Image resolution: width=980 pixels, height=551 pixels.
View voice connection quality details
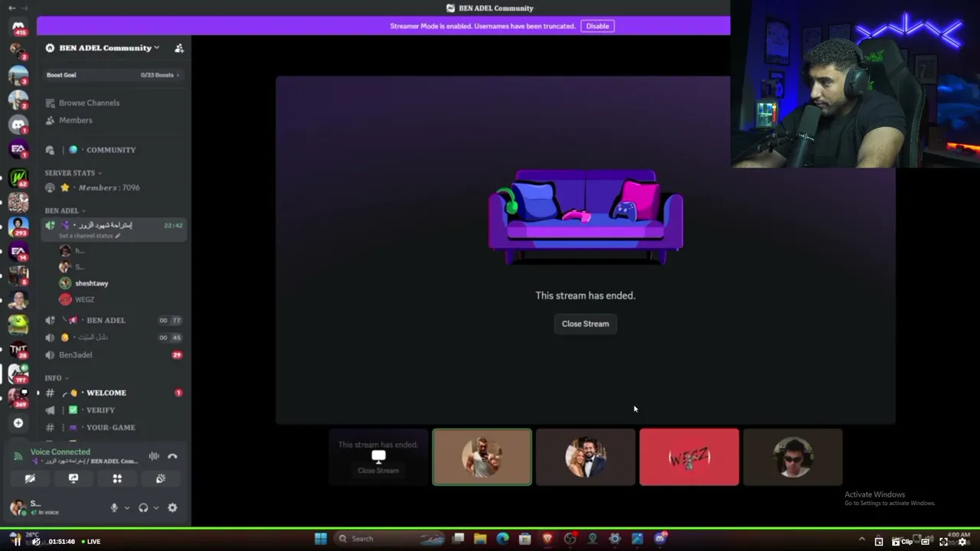[18, 456]
